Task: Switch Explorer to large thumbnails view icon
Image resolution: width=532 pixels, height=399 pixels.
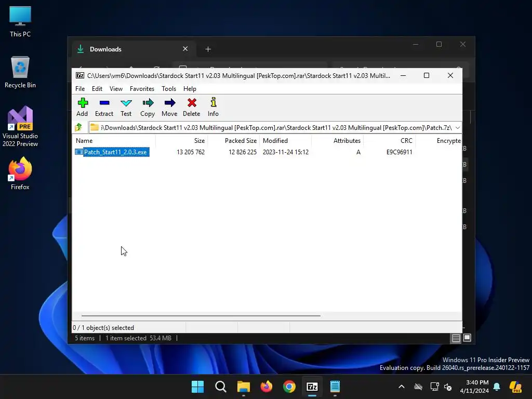Action: click(467, 338)
